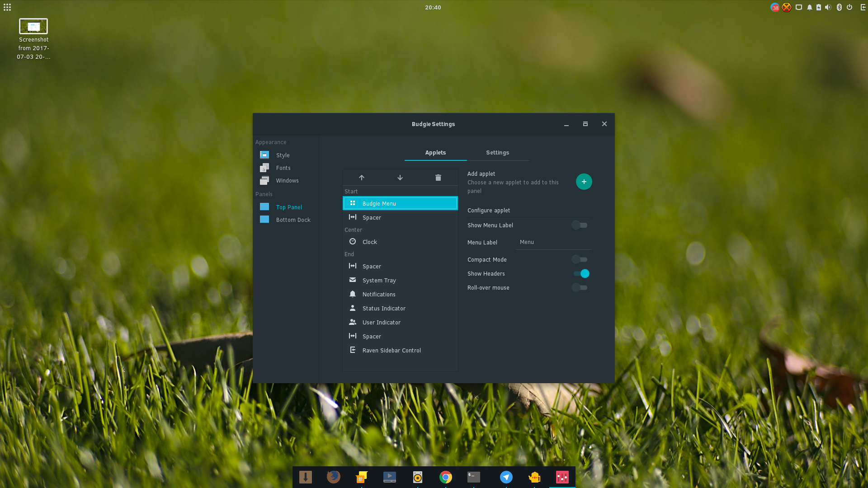The width and height of the screenshot is (868, 488).
Task: Open the yellow teapot app in dock
Action: (534, 477)
